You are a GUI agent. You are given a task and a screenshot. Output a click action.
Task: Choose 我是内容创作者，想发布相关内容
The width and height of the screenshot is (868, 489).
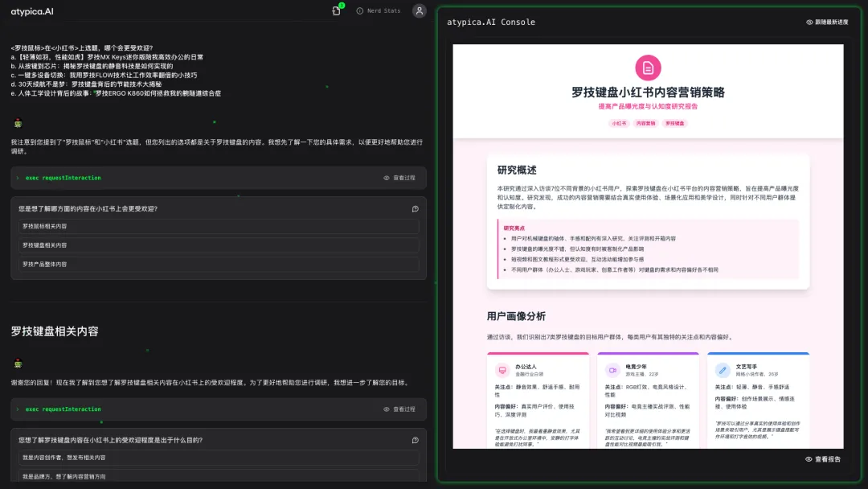tap(219, 458)
